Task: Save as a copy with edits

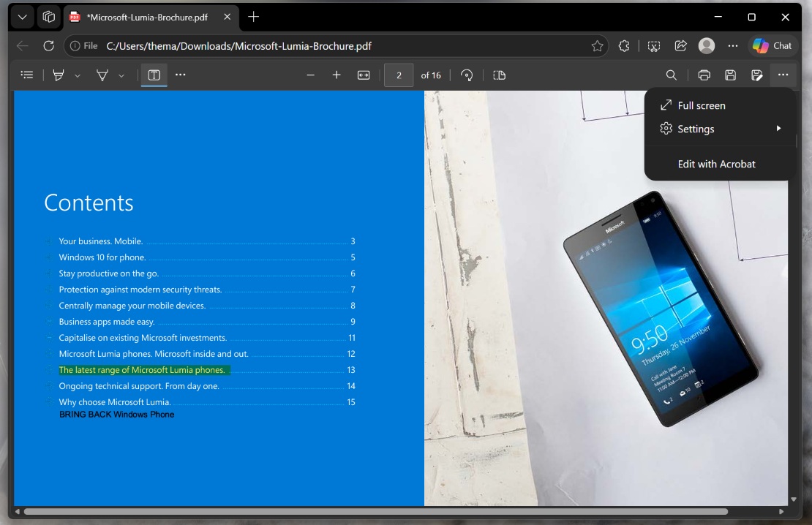Action: point(756,75)
